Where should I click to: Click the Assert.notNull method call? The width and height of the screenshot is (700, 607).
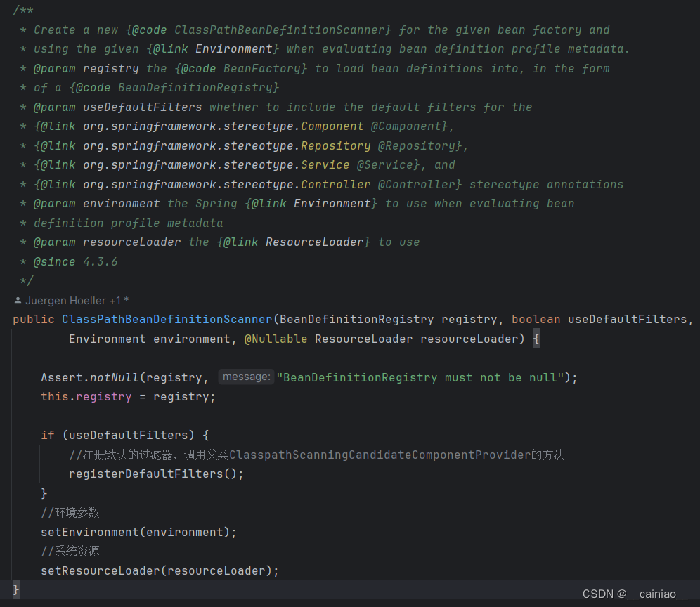90,377
